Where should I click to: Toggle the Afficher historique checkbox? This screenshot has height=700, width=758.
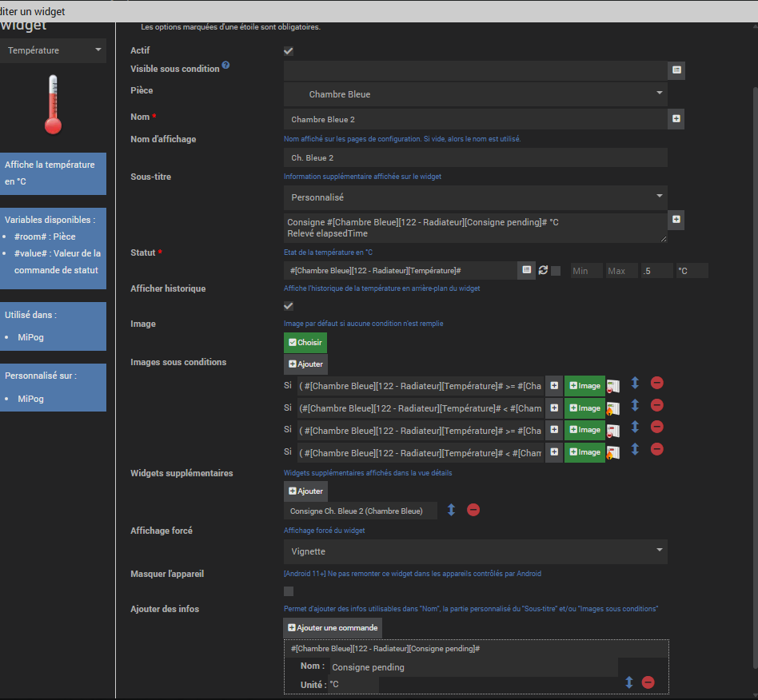point(289,306)
